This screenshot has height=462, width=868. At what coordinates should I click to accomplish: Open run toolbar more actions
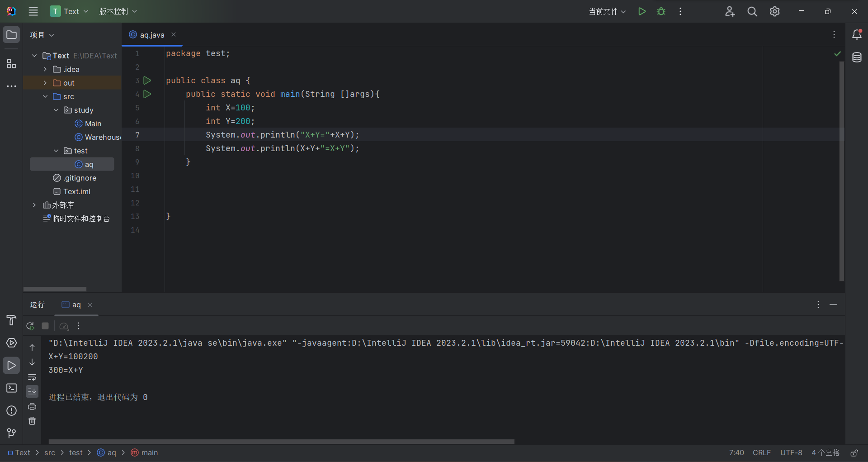coord(79,326)
